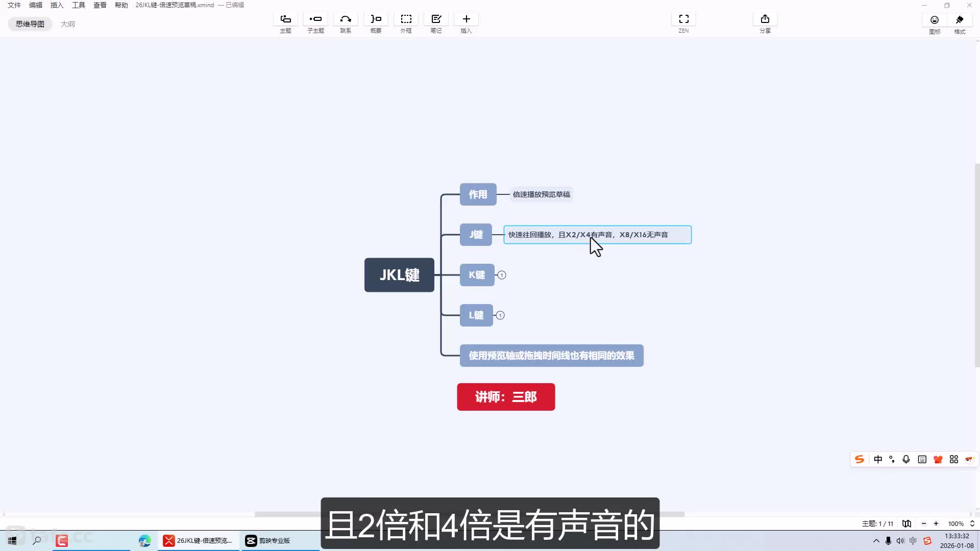Viewport: 980px width, 551px height.
Task: Select the JKL键 central topic node
Action: tap(399, 275)
